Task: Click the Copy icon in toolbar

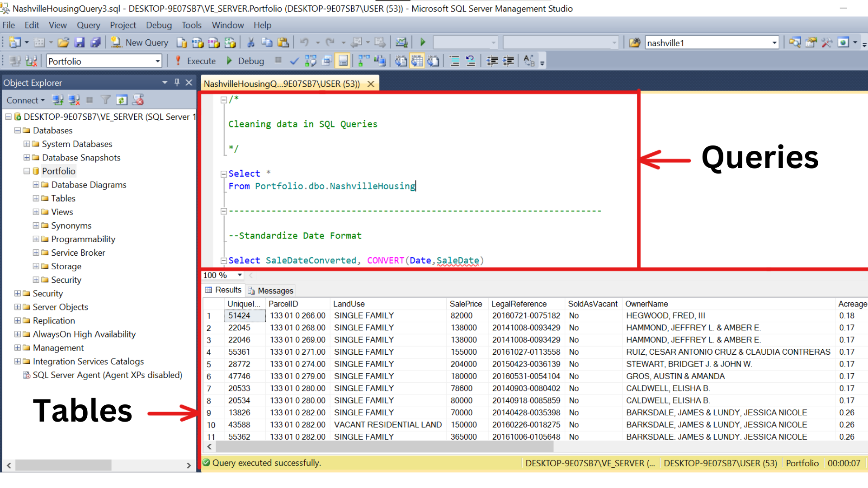Action: 267,42
